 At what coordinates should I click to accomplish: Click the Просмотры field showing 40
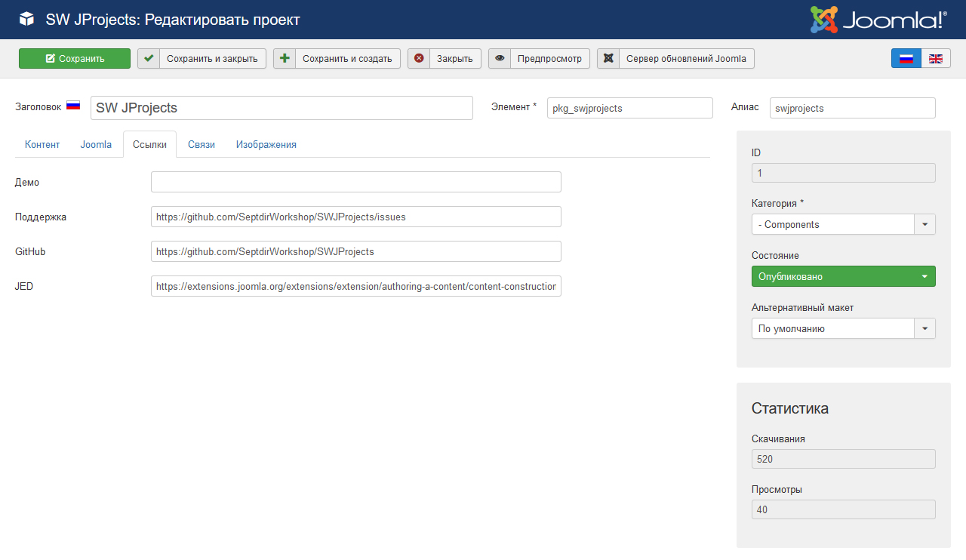[844, 509]
